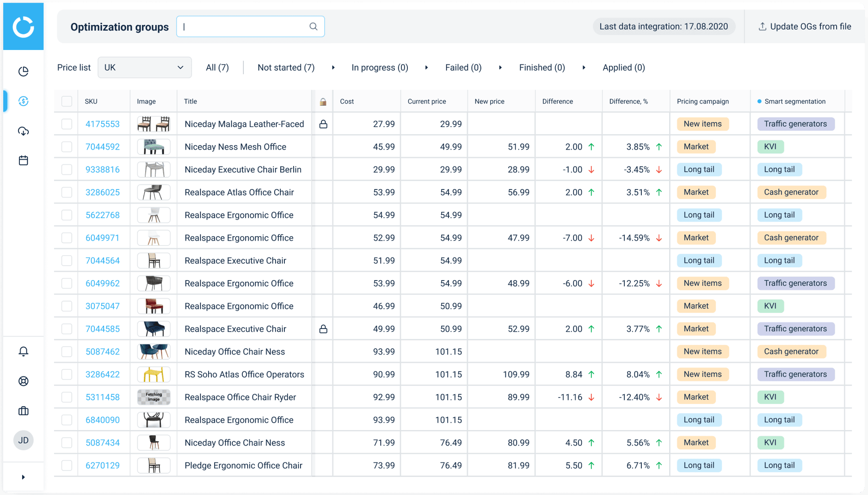Open SKU link 4175553
Viewport: 868px width, 495px height.
[x=102, y=124]
